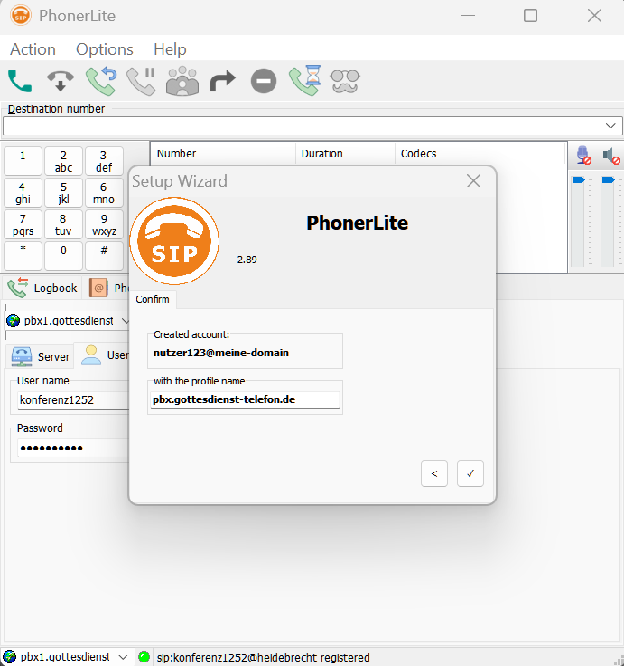This screenshot has width=624, height=666.
Task: Click dial pad key 4 ghi
Action: pyautogui.click(x=23, y=193)
